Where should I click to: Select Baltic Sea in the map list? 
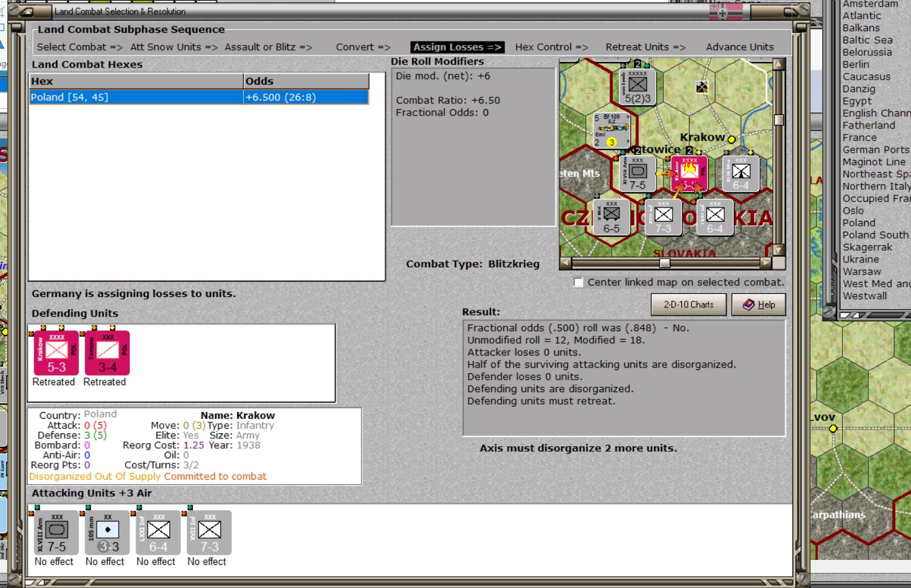868,40
